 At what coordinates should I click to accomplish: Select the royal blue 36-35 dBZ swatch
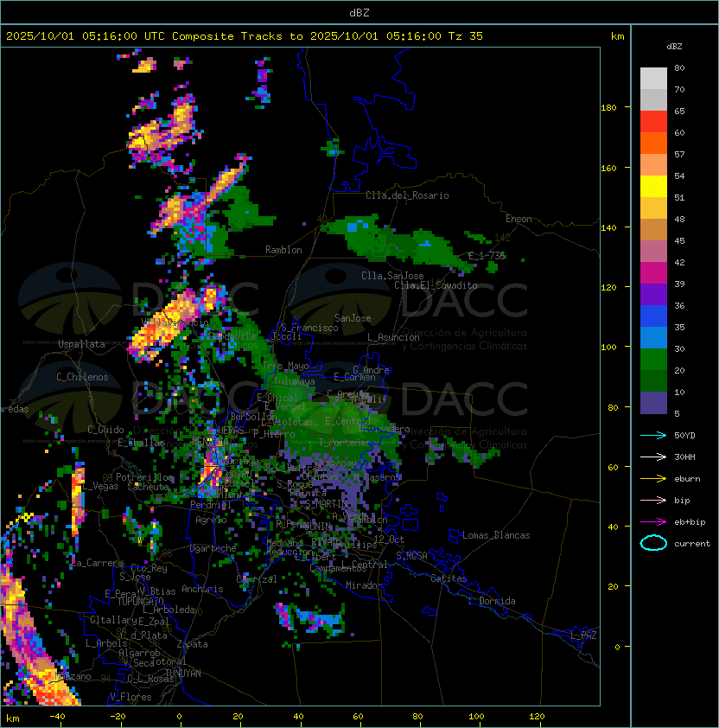pos(653,316)
